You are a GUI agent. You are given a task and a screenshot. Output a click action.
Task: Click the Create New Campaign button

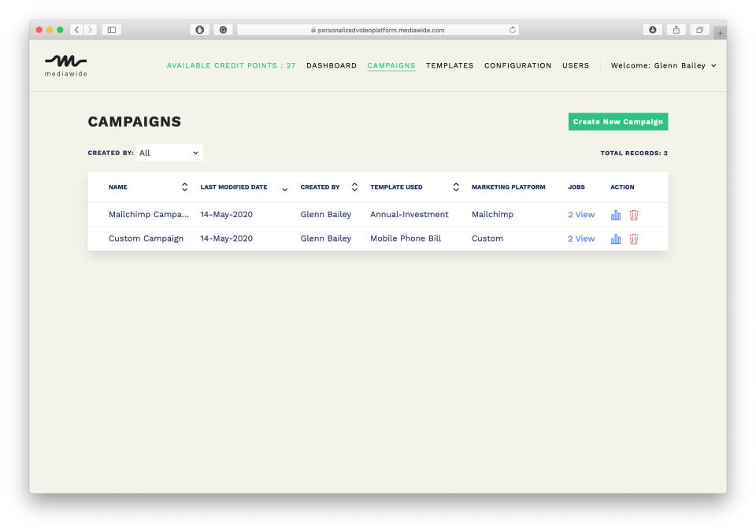click(617, 121)
